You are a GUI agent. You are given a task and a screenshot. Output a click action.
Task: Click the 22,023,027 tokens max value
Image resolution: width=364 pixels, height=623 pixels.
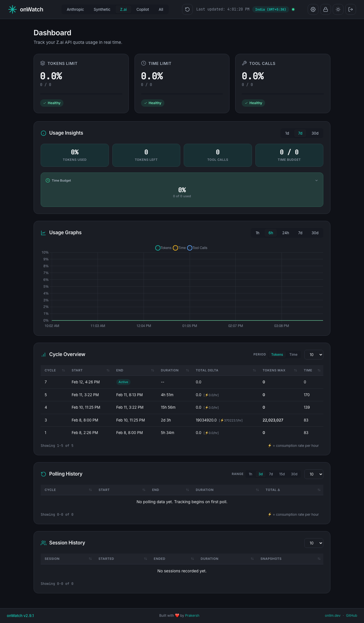coord(273,420)
